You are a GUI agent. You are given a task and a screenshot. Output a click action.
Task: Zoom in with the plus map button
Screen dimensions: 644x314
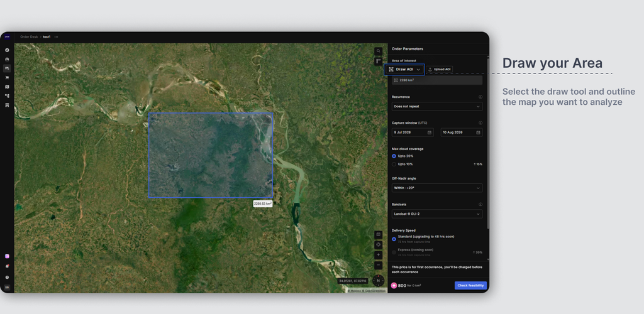tap(378, 255)
